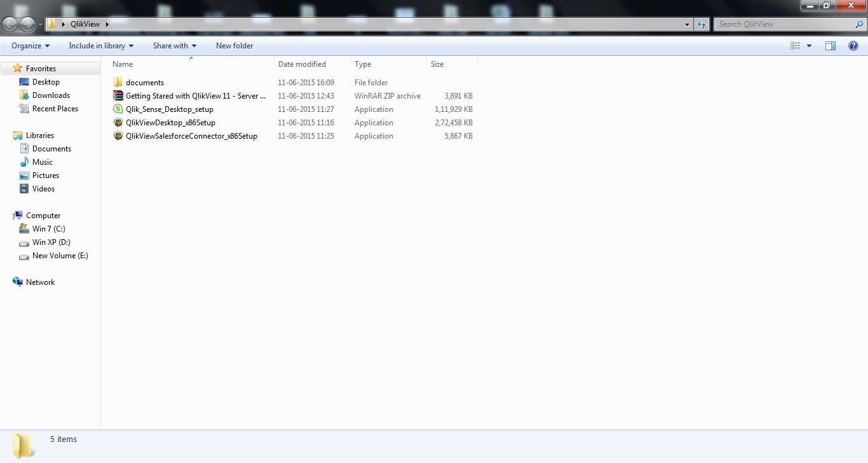The image size is (868, 463).
Task: Click the WinRAR ZIP archive type cell
Action: pyautogui.click(x=388, y=96)
